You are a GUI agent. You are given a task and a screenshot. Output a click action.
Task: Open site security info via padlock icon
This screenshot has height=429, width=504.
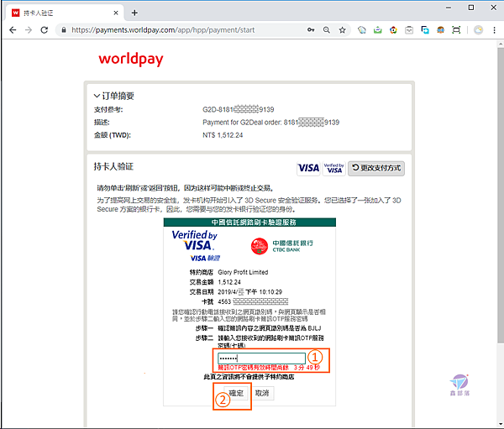64,30
